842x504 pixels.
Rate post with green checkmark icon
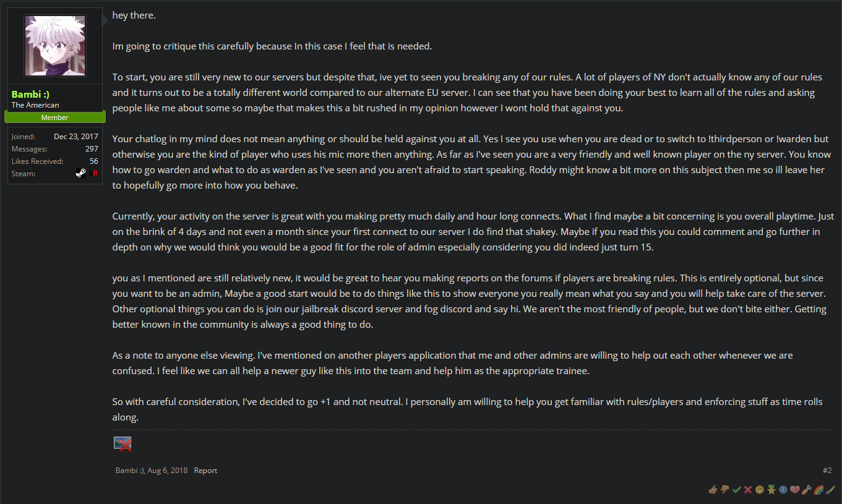736,490
